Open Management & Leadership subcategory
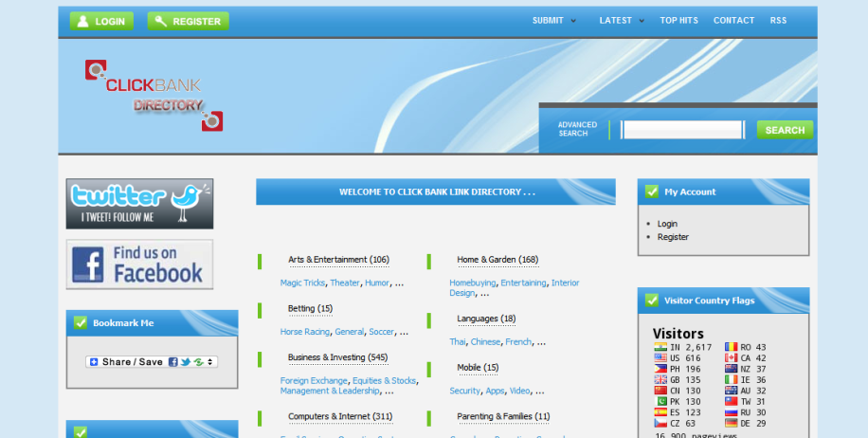The image size is (868, 438). point(330,391)
